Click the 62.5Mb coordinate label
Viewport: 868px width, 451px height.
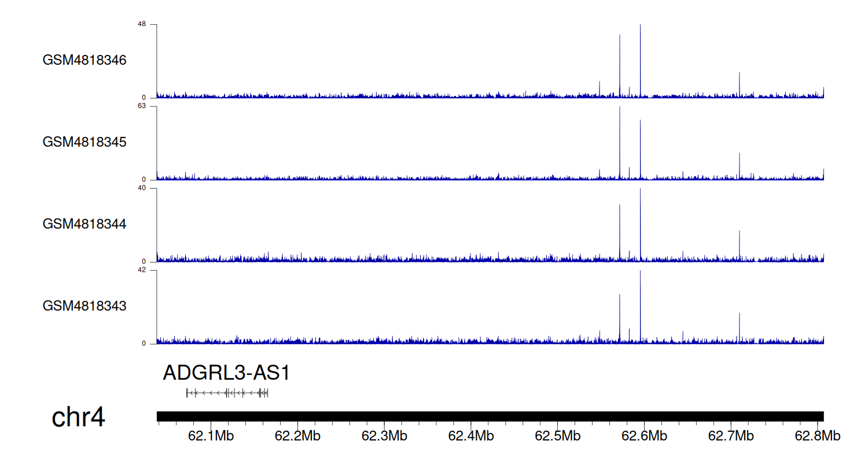point(557,435)
